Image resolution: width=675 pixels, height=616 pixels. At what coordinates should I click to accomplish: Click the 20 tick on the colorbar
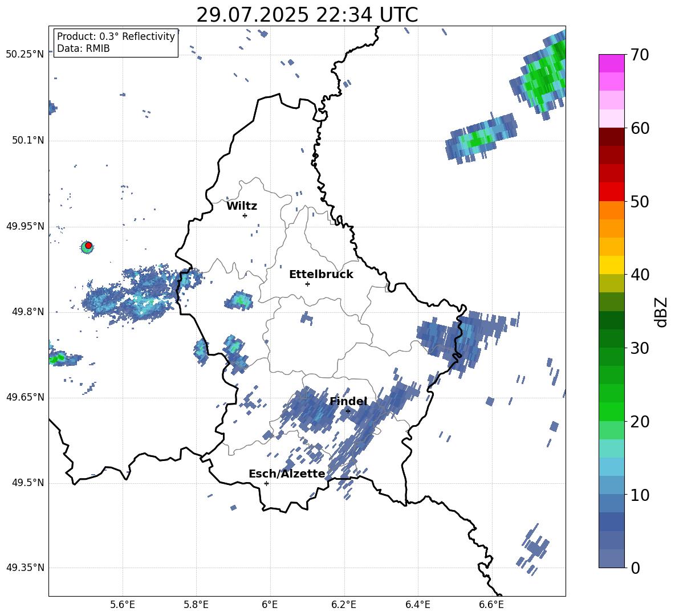point(640,422)
